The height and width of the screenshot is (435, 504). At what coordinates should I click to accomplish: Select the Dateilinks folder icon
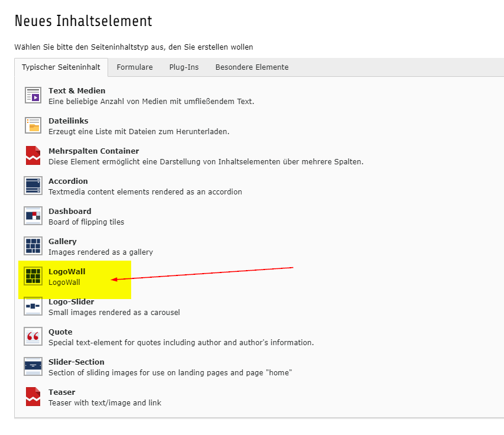coord(33,125)
